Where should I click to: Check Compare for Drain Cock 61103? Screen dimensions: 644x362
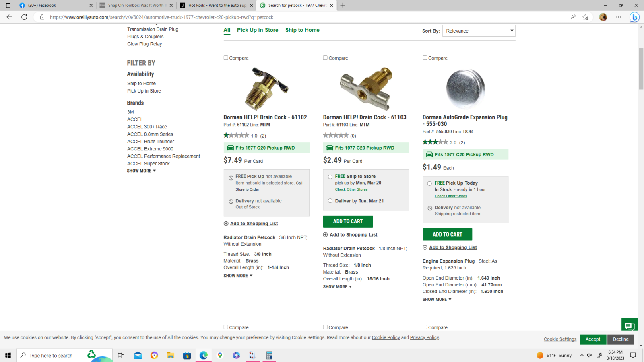pos(325,58)
